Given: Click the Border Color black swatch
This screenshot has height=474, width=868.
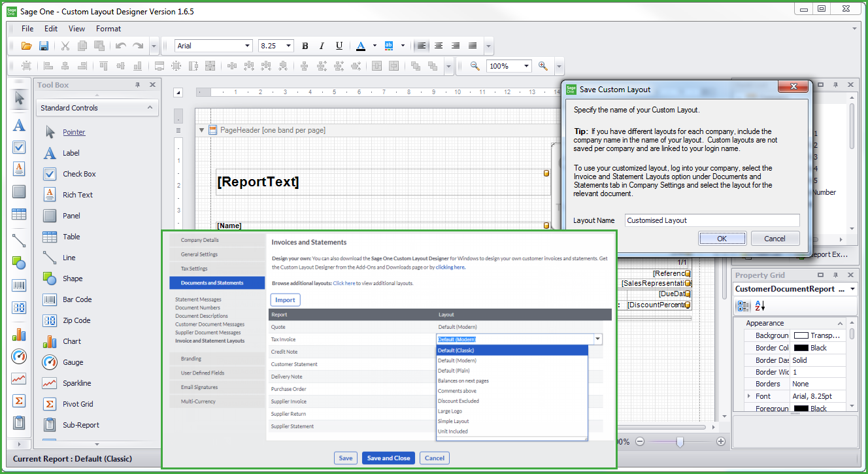Looking at the screenshot, I should coord(801,348).
